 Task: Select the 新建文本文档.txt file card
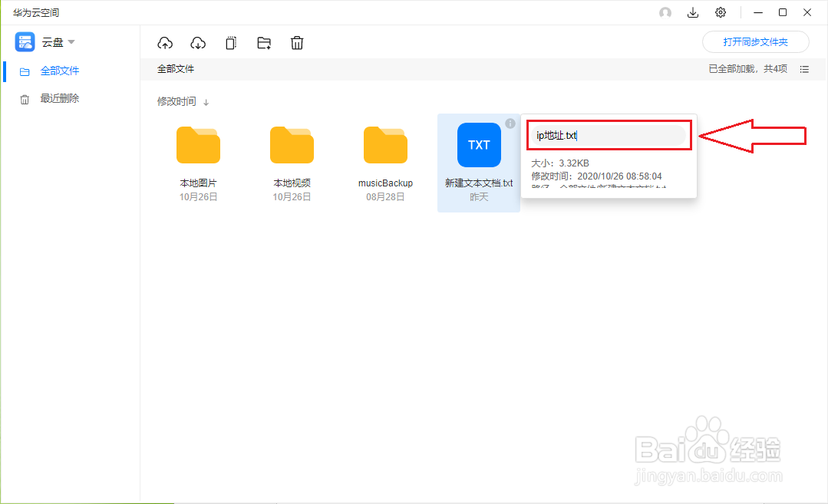pos(478,145)
